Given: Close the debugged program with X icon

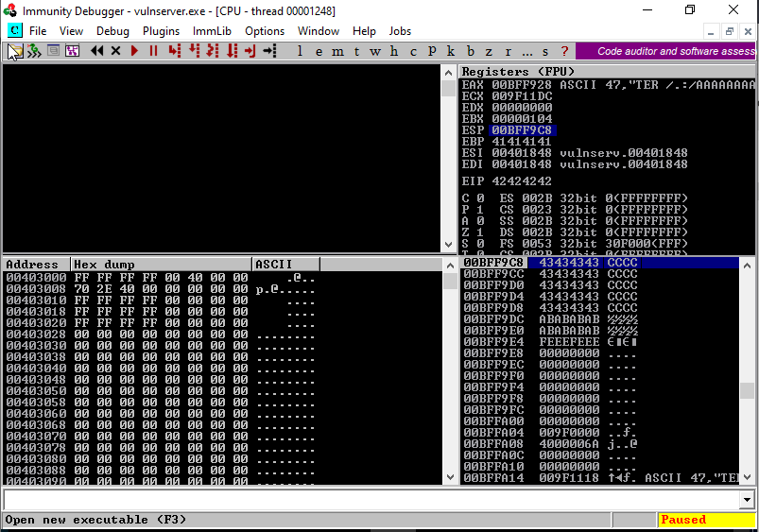Looking at the screenshot, I should click(x=115, y=51).
